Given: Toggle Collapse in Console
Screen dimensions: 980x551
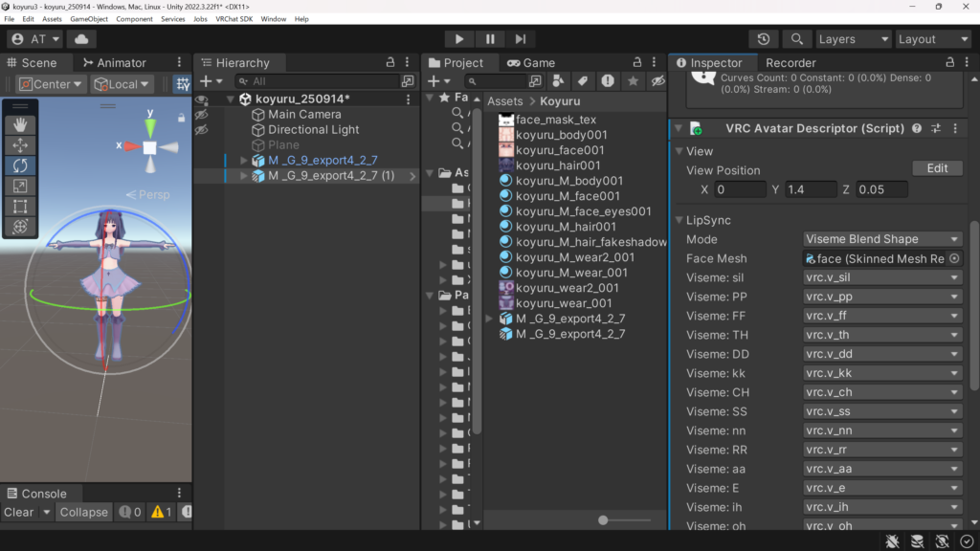Looking at the screenshot, I should click(84, 513).
